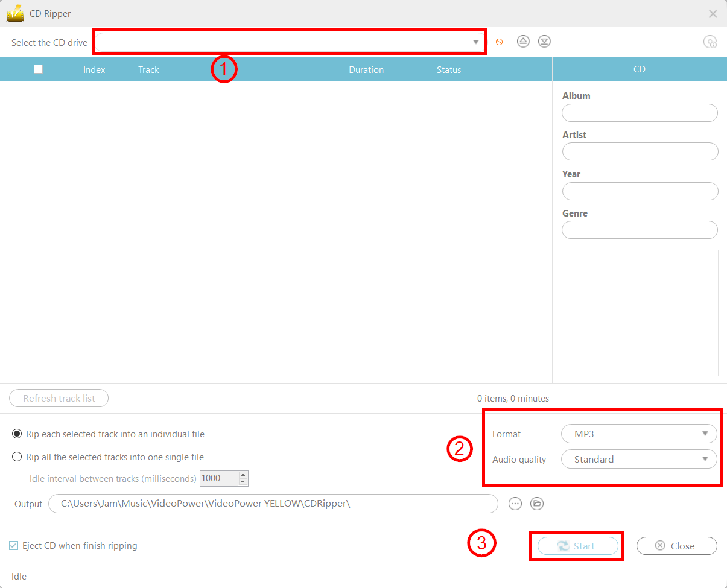727x588 pixels.
Task: Click the Refresh track list button
Action: pyautogui.click(x=59, y=399)
